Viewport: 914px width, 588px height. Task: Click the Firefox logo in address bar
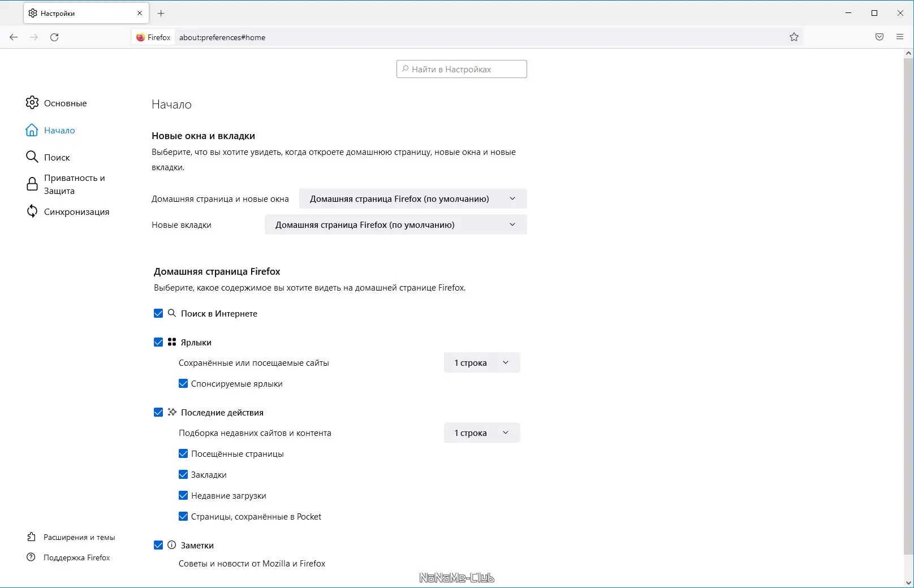click(141, 37)
